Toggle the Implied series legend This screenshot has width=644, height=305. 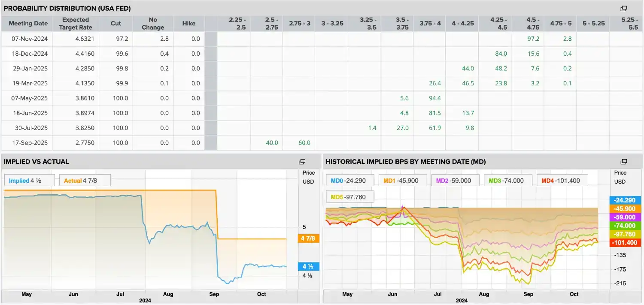pyautogui.click(x=29, y=181)
